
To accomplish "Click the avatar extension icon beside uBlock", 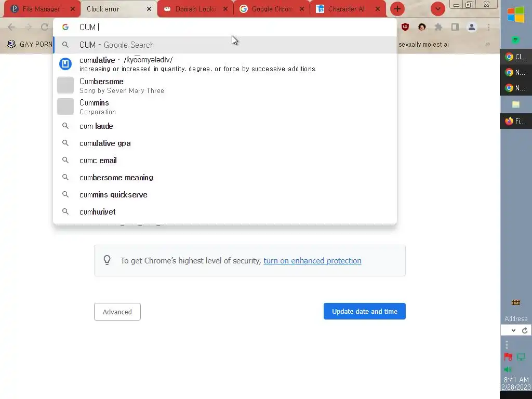I will (x=422, y=27).
